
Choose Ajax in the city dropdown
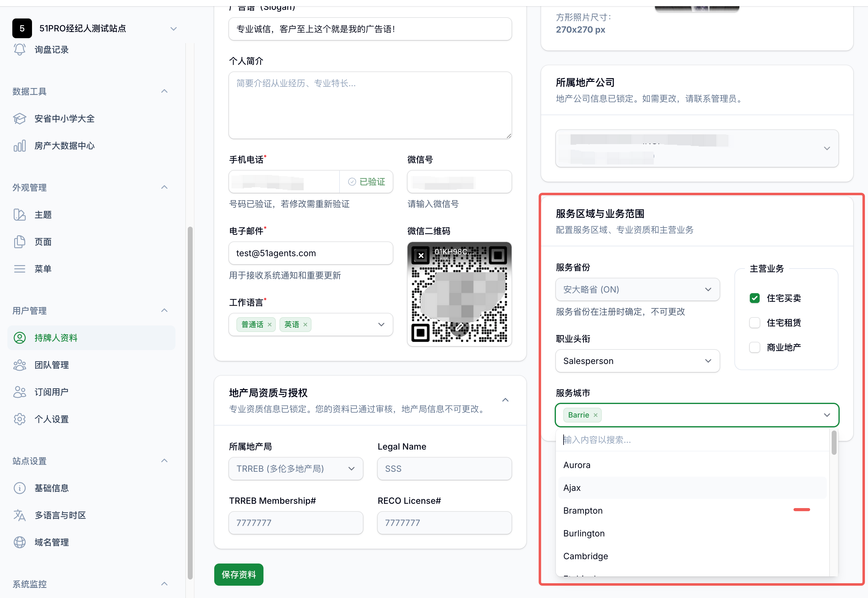pyautogui.click(x=692, y=487)
